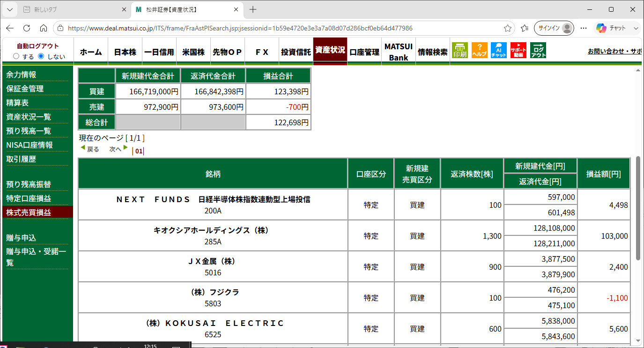
Task: Open the ホーム menu
Action: [91, 52]
